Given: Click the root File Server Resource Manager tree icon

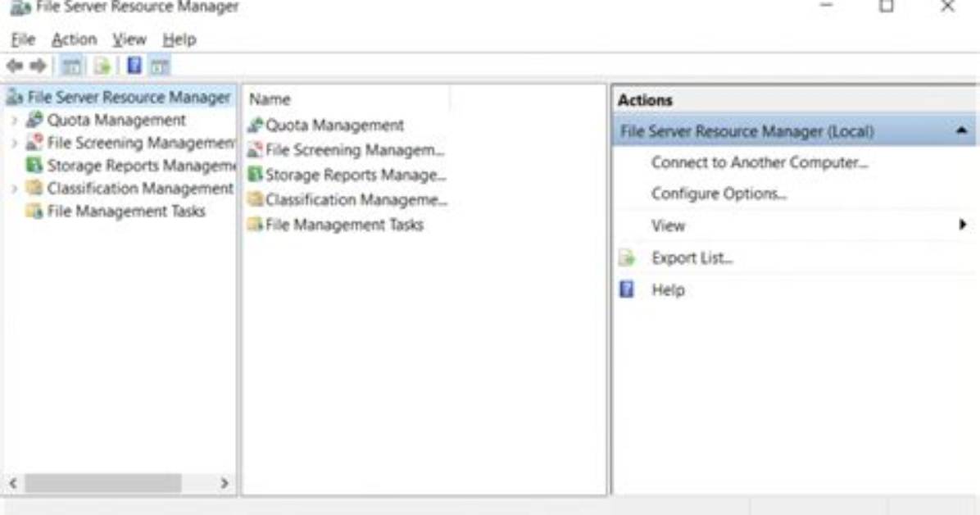Looking at the screenshot, I should coord(15,97).
